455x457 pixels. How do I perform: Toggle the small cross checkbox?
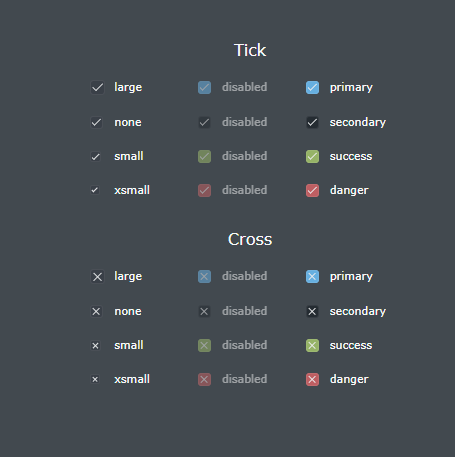pos(96,346)
